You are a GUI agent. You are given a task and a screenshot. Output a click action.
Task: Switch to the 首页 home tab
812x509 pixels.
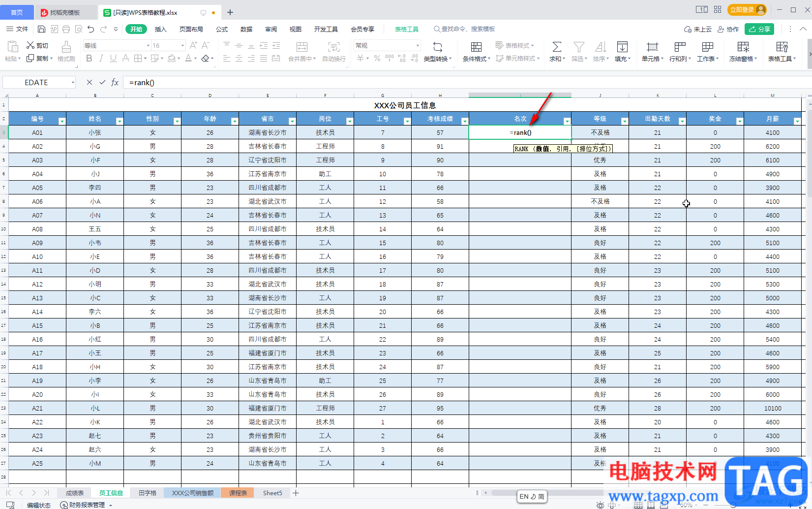(x=17, y=12)
